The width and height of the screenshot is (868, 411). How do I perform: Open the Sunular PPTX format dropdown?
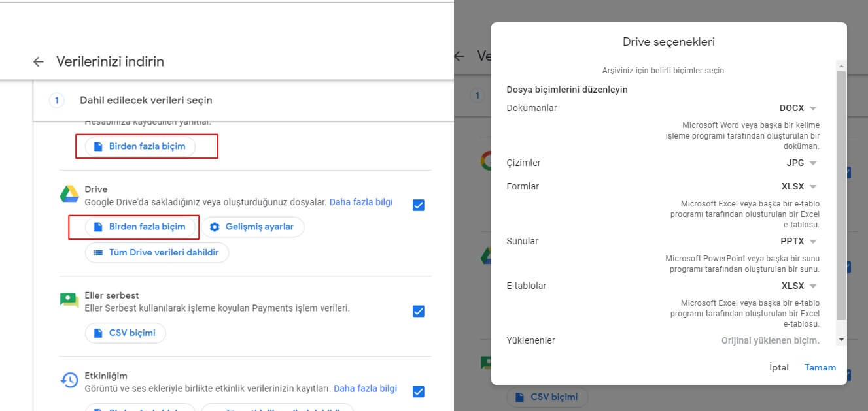pyautogui.click(x=799, y=241)
